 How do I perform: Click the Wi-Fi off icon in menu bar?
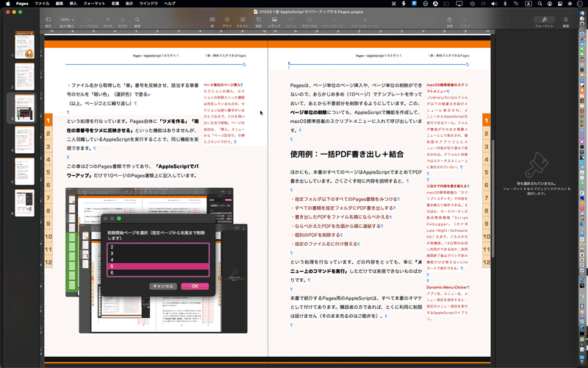pos(516,4)
